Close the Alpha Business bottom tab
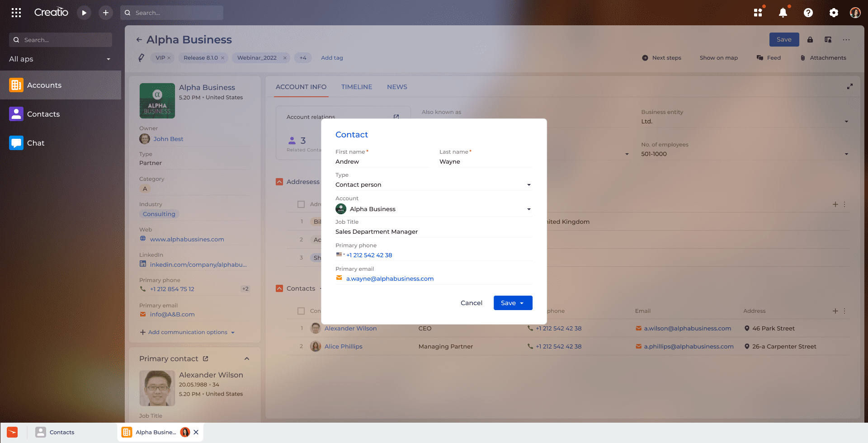The width and height of the screenshot is (868, 443). [196, 432]
